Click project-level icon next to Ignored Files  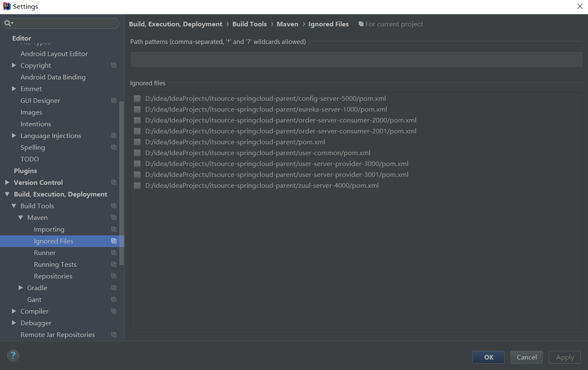[114, 241]
